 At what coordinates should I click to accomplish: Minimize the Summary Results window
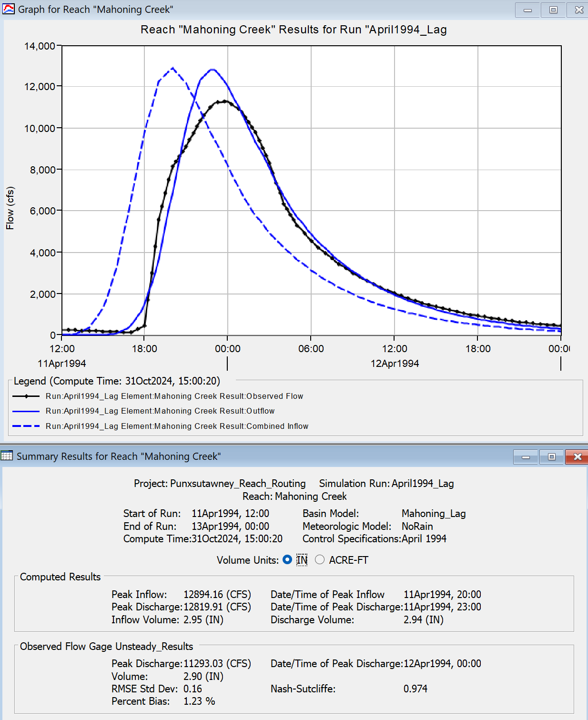pyautogui.click(x=526, y=457)
